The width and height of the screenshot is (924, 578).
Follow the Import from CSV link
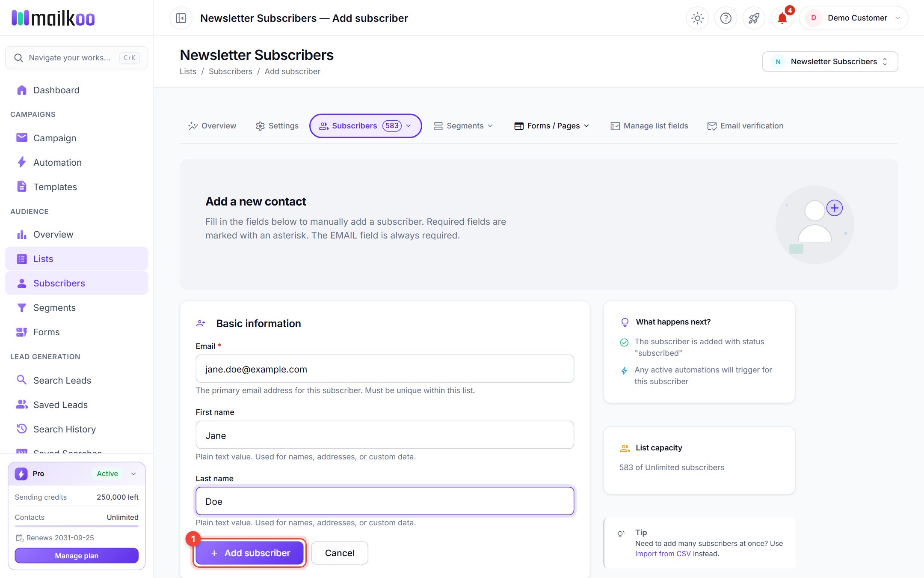(x=663, y=554)
